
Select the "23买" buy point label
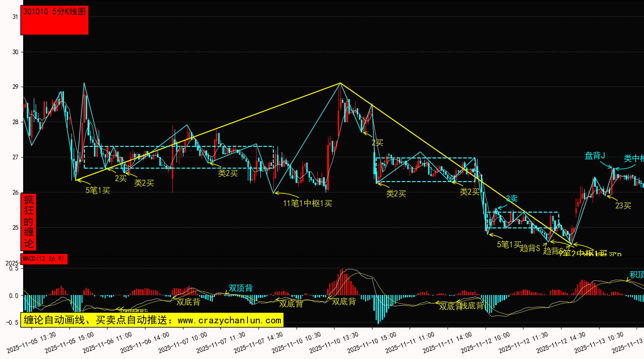pos(623,206)
